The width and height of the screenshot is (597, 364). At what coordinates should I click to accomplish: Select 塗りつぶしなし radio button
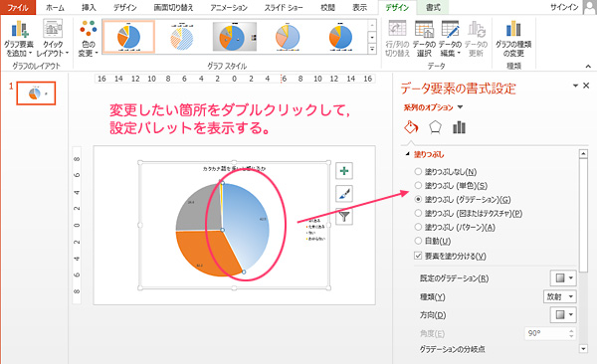tap(418, 172)
